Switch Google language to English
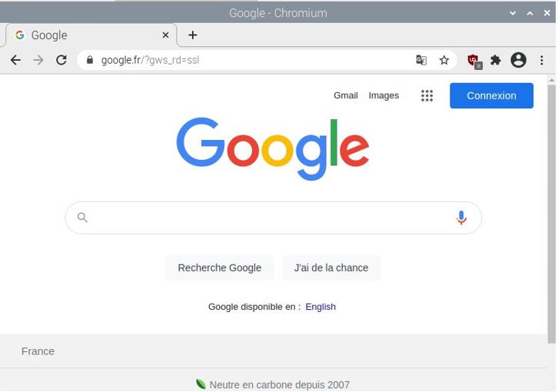Image resolution: width=558 pixels, height=392 pixels. click(321, 307)
